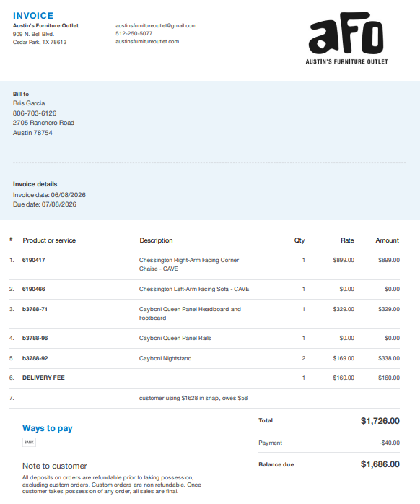The image size is (420, 504).
Task: Click the Bill to label
Action: coord(21,94)
